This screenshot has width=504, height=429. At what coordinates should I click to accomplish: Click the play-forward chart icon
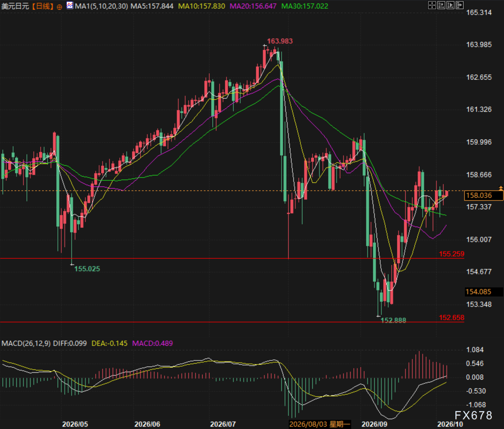450,5
